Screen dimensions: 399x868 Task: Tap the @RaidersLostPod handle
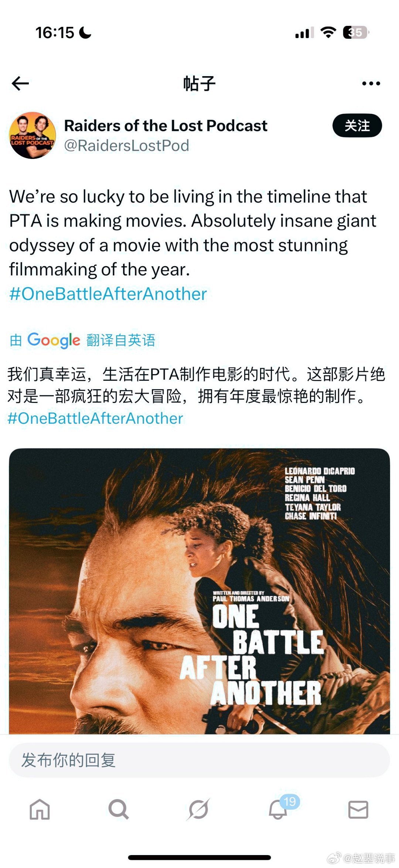coord(127,146)
